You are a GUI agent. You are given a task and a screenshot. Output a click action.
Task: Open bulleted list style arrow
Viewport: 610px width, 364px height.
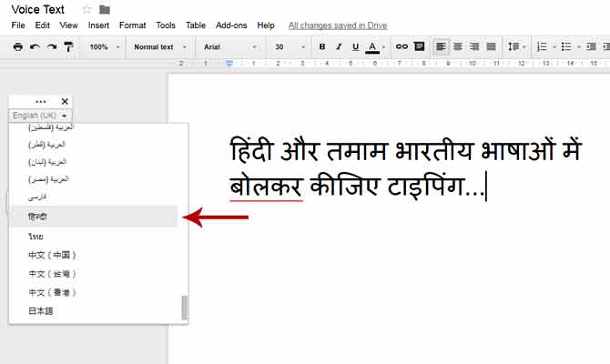[578, 47]
